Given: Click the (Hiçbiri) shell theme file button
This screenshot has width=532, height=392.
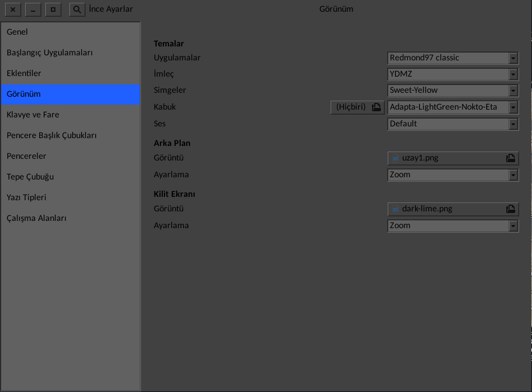Looking at the screenshot, I should (357, 107).
